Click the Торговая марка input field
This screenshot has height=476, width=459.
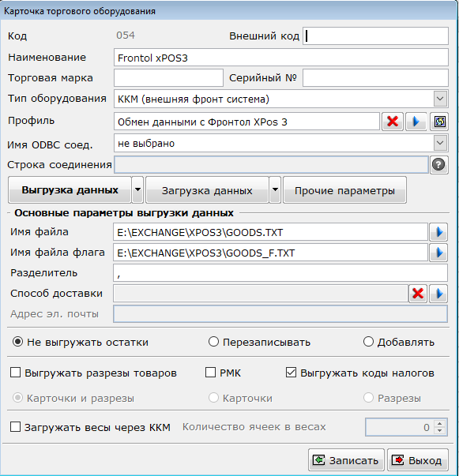(x=168, y=77)
